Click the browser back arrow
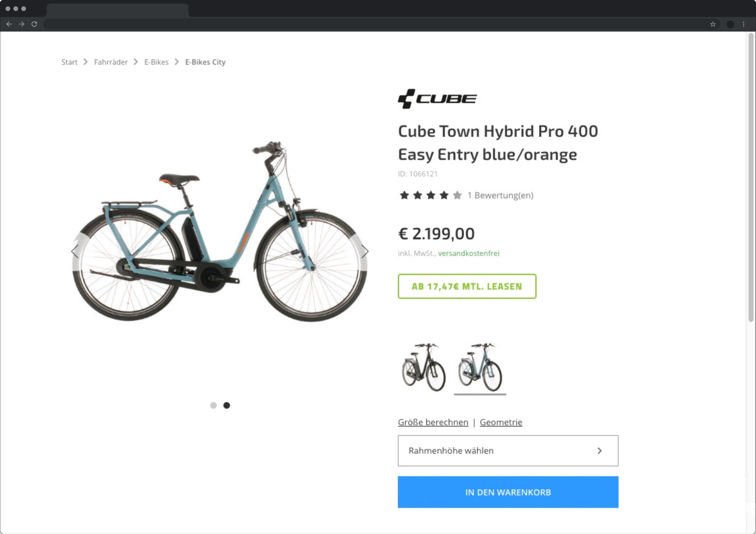Screen dimensions: 756x534 click(9, 24)
